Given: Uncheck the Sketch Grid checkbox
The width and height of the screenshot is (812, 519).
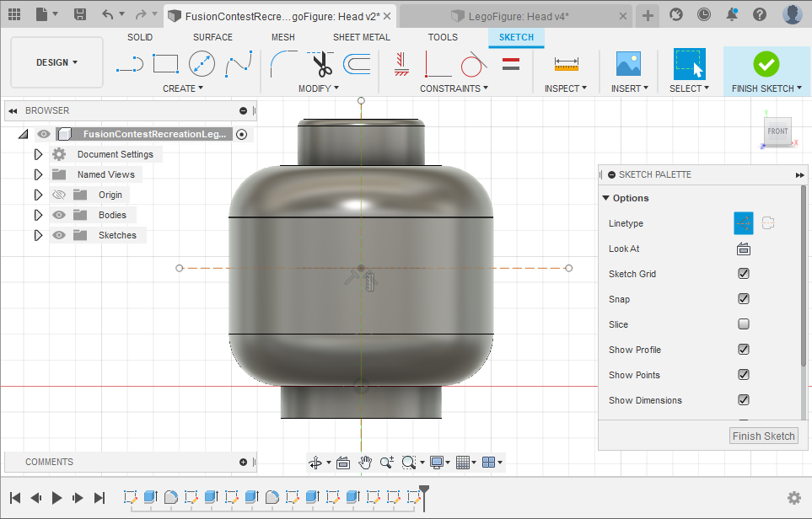Looking at the screenshot, I should click(x=744, y=274).
